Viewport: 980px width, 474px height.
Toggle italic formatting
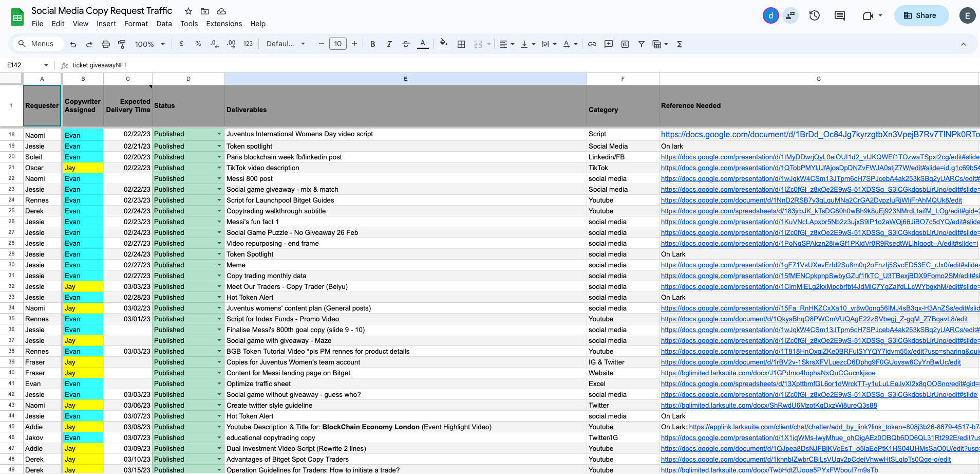tap(389, 44)
